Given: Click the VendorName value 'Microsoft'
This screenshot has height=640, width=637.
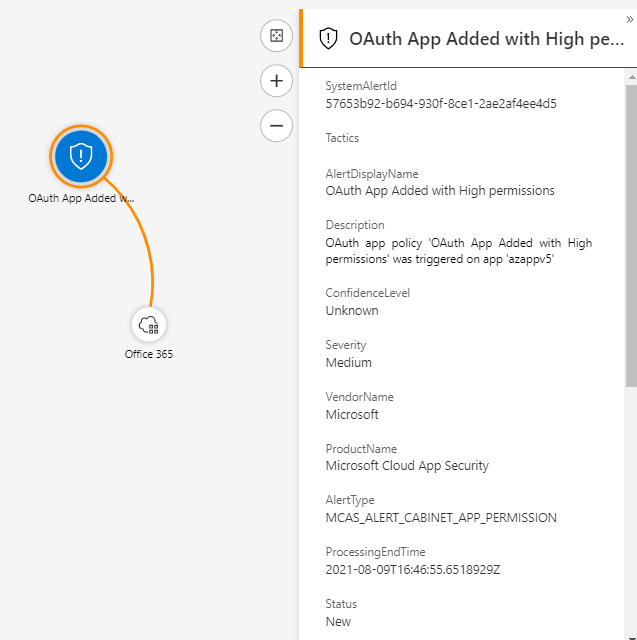Looking at the screenshot, I should (x=352, y=415).
